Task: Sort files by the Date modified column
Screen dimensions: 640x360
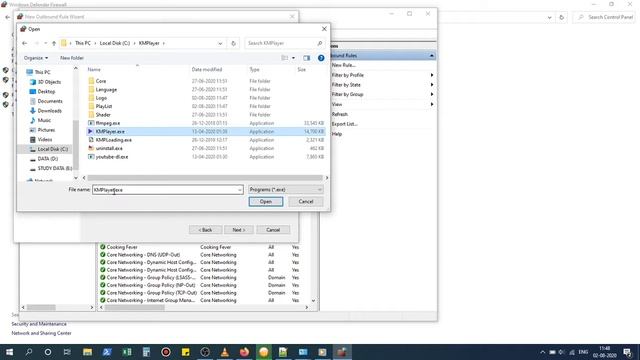Action: [x=207, y=70]
